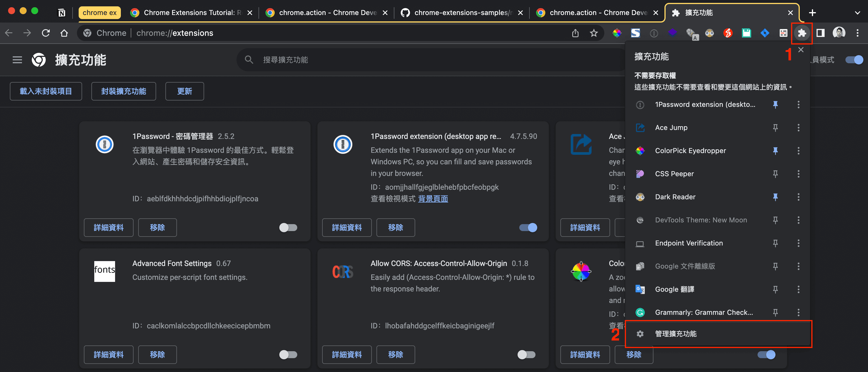Enable the 1Password 密碼管理器 extension toggle
Image resolution: width=868 pixels, height=372 pixels.
[288, 228]
